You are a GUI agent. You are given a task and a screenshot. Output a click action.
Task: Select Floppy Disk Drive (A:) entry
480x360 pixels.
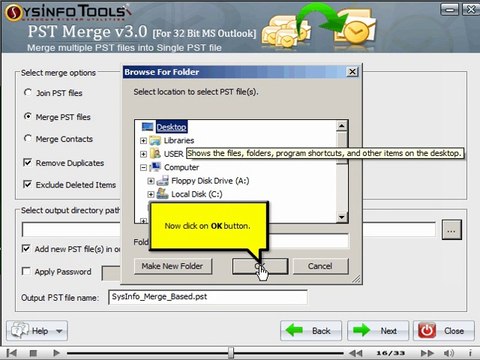pyautogui.click(x=210, y=181)
